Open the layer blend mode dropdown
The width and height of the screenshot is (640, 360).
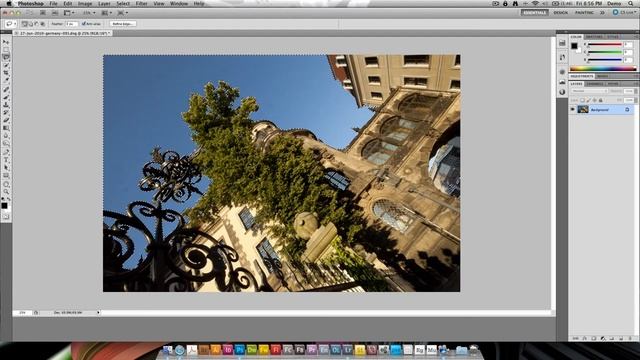[x=589, y=91]
